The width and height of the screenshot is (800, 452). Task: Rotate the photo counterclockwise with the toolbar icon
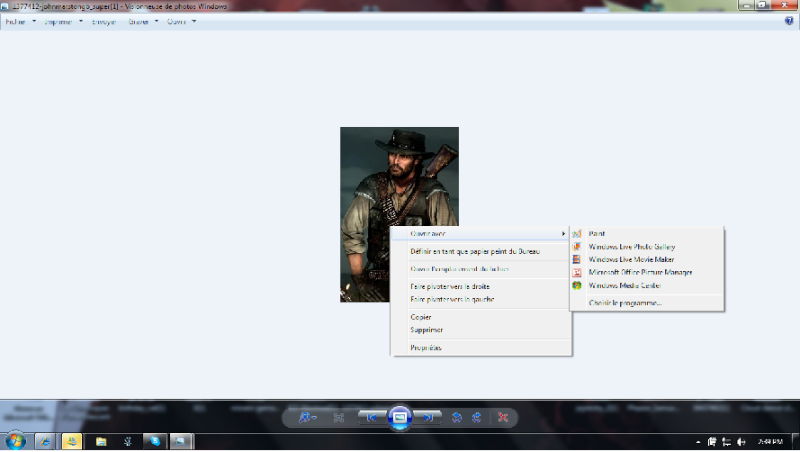point(457,418)
